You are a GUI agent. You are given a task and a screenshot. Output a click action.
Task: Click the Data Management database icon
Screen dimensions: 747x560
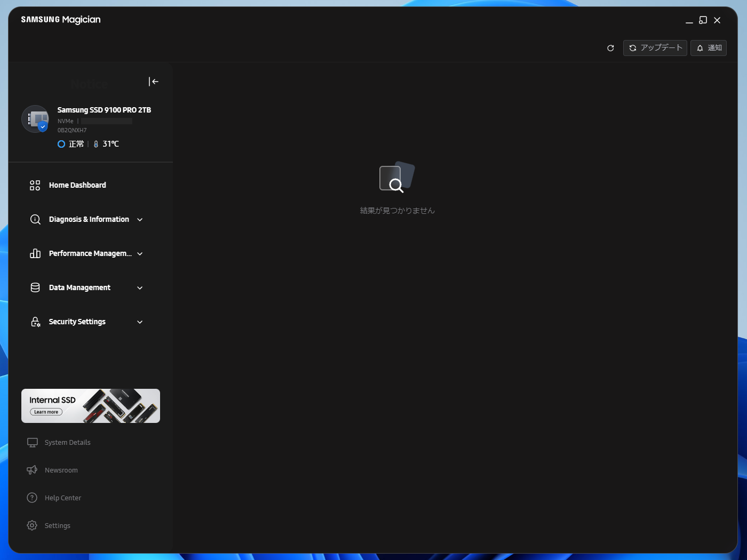tap(35, 287)
